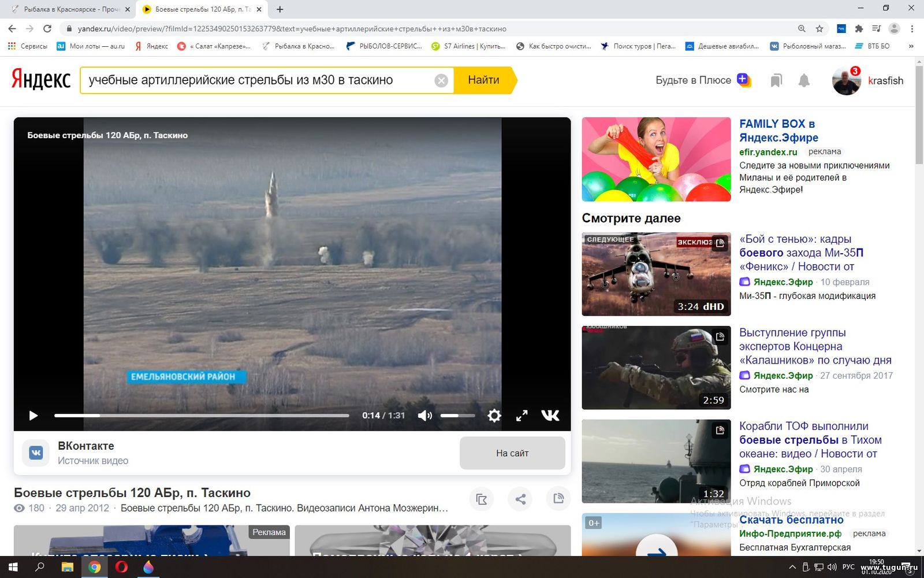
Task: Open the notifications bell icon
Action: click(x=804, y=80)
